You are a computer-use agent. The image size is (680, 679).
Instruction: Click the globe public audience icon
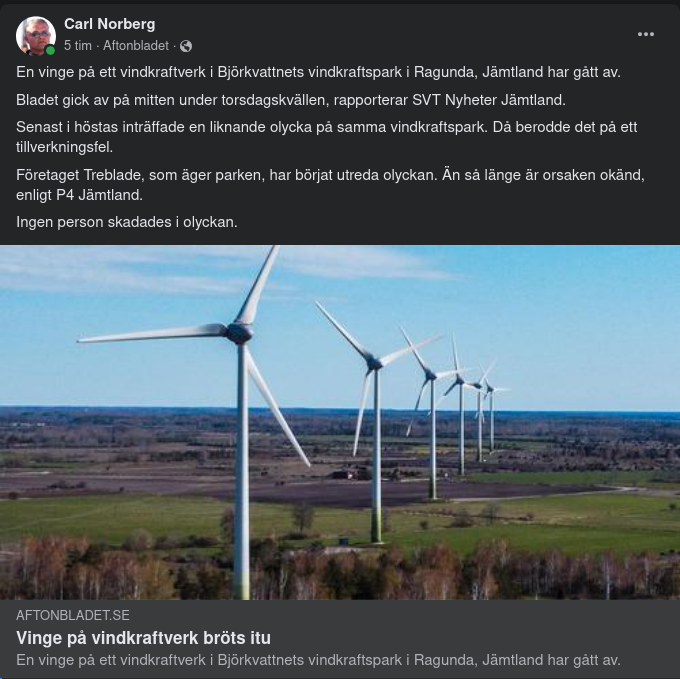pos(186,46)
